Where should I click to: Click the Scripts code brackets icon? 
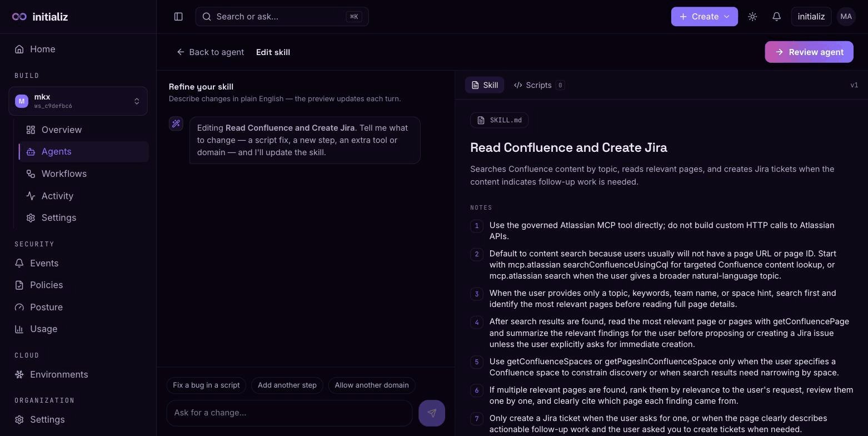point(518,85)
